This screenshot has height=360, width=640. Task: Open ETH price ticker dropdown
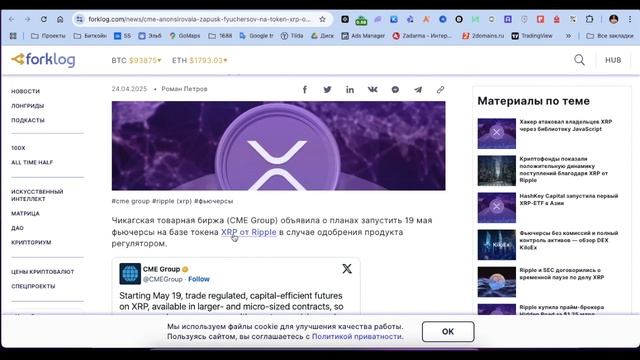pos(200,60)
